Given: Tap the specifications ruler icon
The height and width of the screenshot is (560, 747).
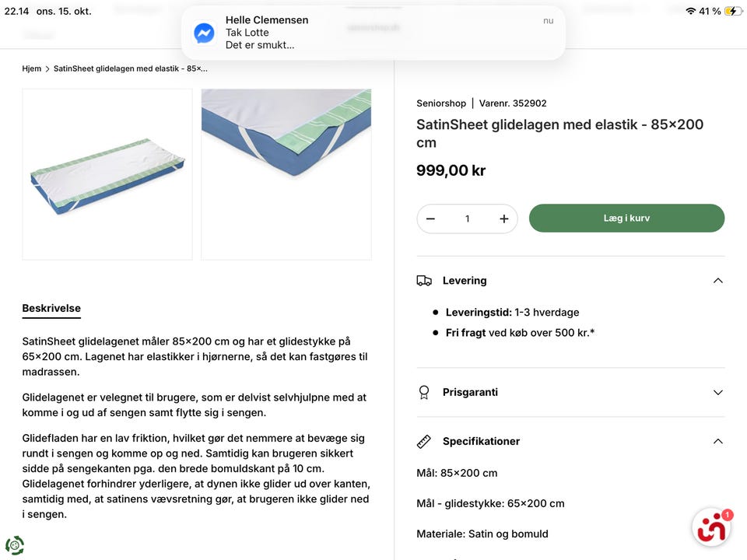Looking at the screenshot, I should [424, 441].
